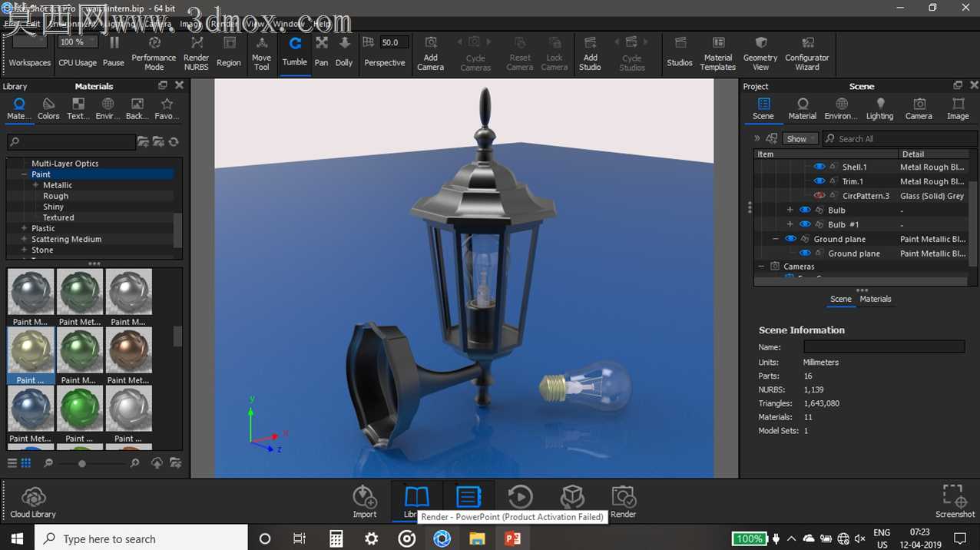The height and width of the screenshot is (550, 980).
Task: Hide the Trim.1 part
Action: [819, 181]
